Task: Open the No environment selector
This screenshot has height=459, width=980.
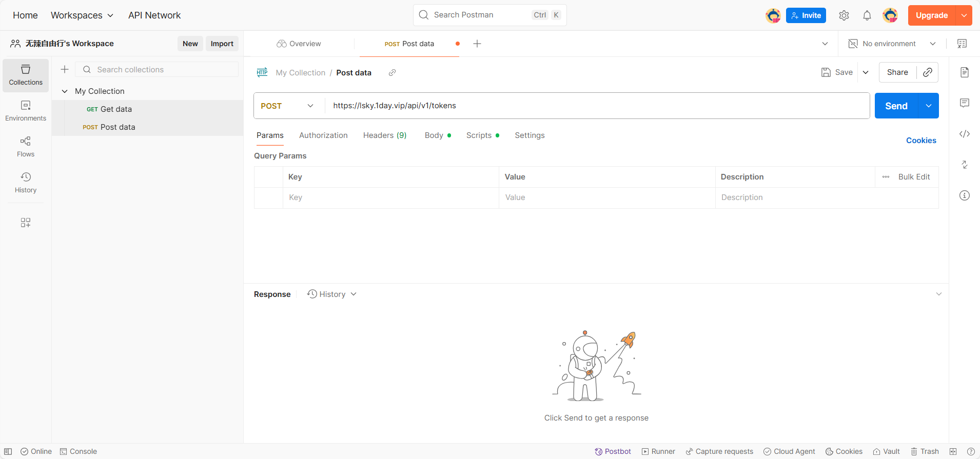Action: click(892, 44)
